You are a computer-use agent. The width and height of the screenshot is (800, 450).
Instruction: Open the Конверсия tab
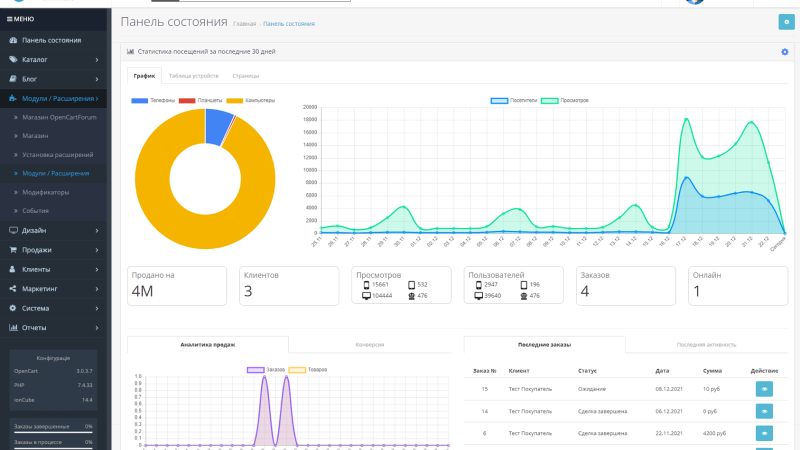[x=369, y=345]
